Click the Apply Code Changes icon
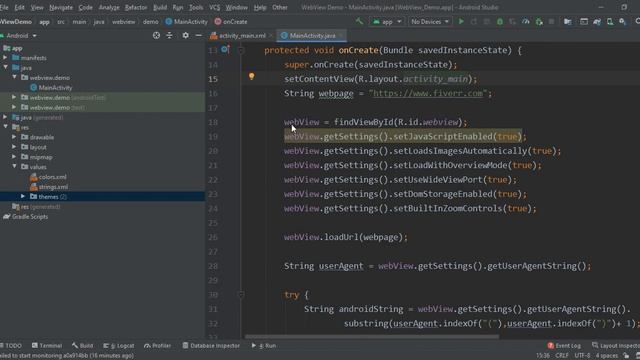Image resolution: width=640 pixels, height=360 pixels. (487, 22)
